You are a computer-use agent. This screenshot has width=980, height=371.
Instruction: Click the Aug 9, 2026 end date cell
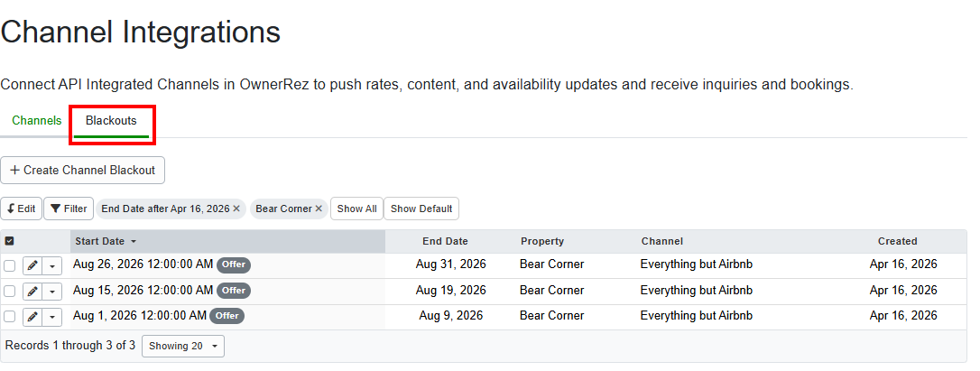click(x=450, y=316)
